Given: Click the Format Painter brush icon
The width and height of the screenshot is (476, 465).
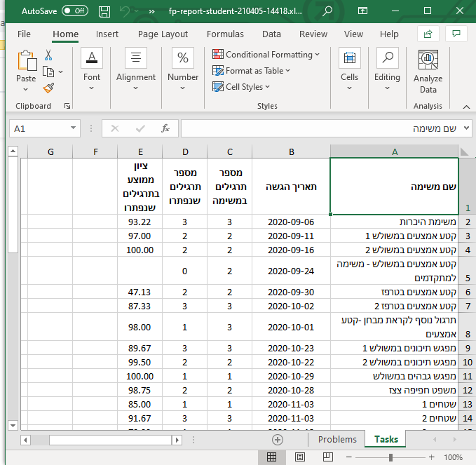Looking at the screenshot, I should [48, 88].
